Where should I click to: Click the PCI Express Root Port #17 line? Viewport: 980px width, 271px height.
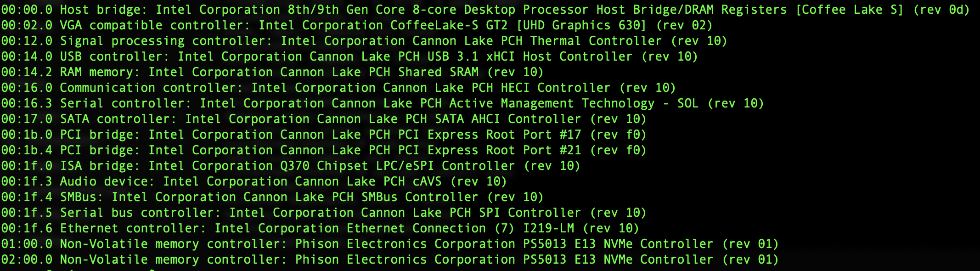[323, 135]
